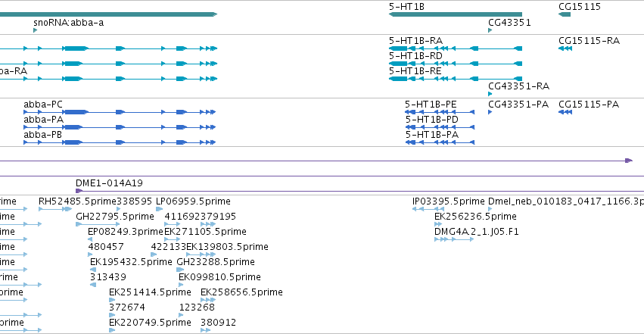This screenshot has height=334, width=644.
Task: Click the 5-HT1B-RE transcript feature
Action: coord(456,79)
